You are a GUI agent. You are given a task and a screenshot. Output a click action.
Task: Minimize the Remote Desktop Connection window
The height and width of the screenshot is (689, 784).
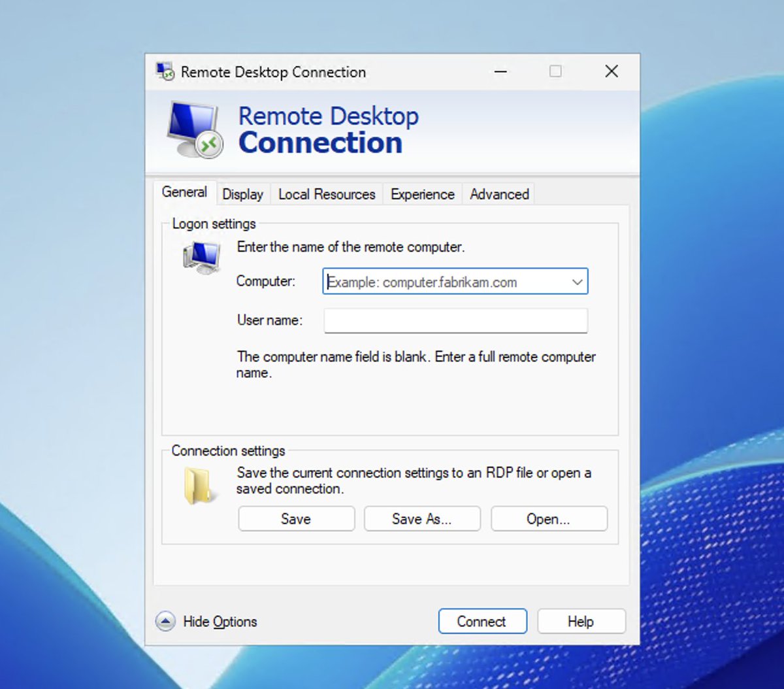500,71
